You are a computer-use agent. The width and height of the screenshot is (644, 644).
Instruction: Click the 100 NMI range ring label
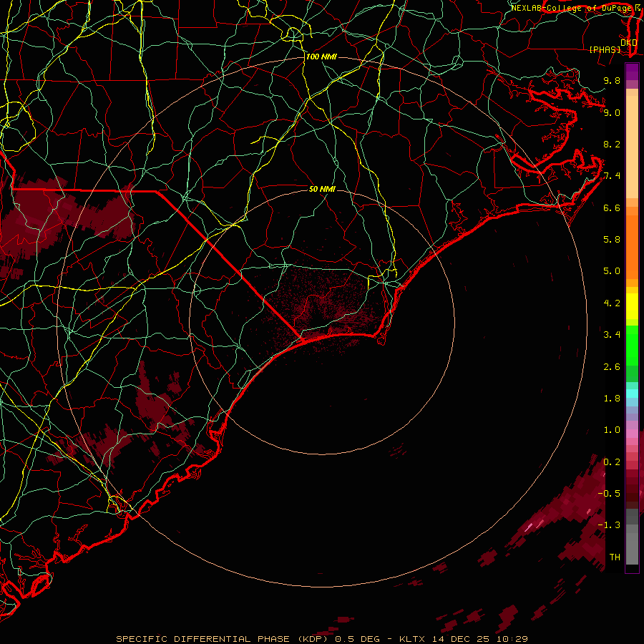tap(321, 57)
